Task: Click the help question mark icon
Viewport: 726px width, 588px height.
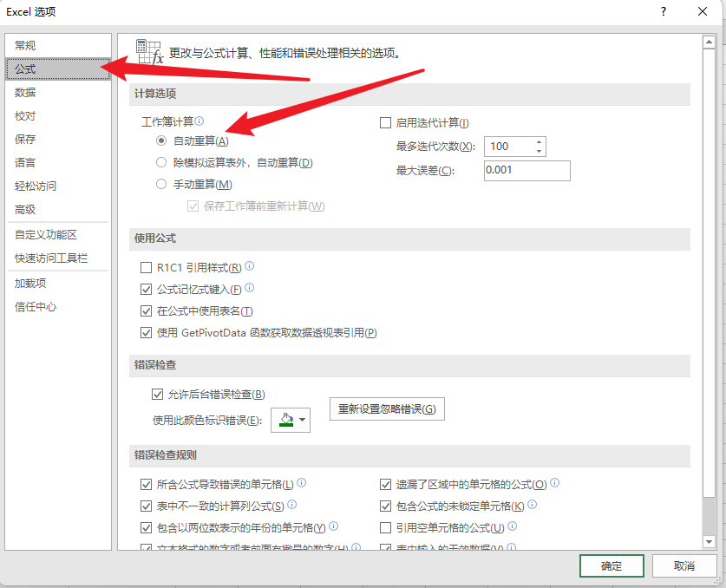Action: [663, 12]
